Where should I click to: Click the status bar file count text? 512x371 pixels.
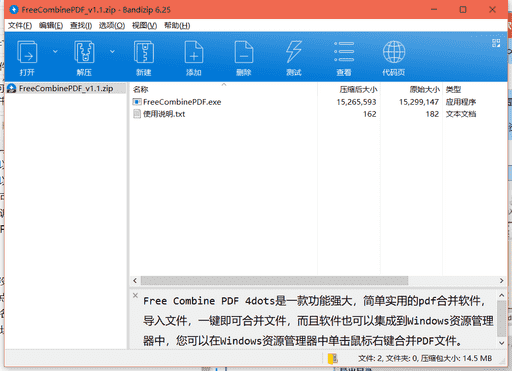click(425, 359)
